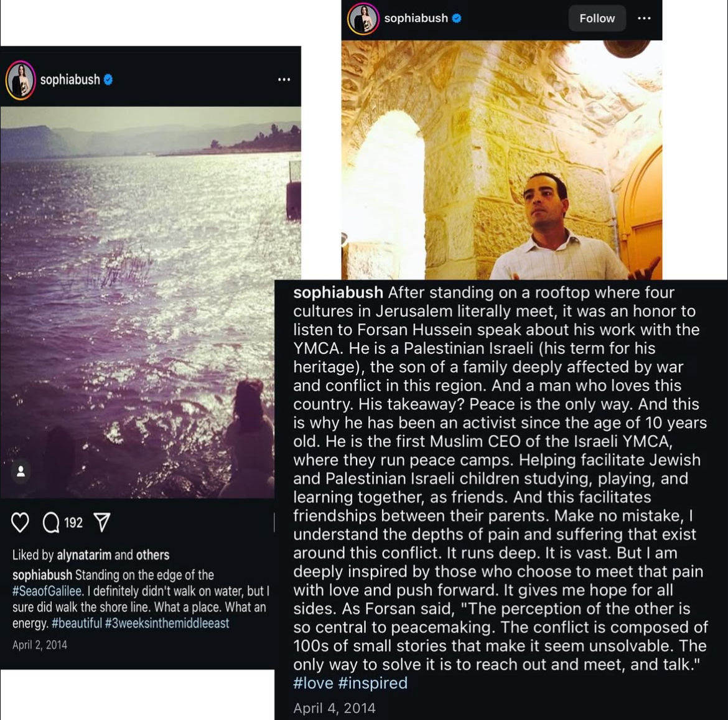Open the #inspired hashtag
The width and height of the screenshot is (728, 720).
click(373, 683)
